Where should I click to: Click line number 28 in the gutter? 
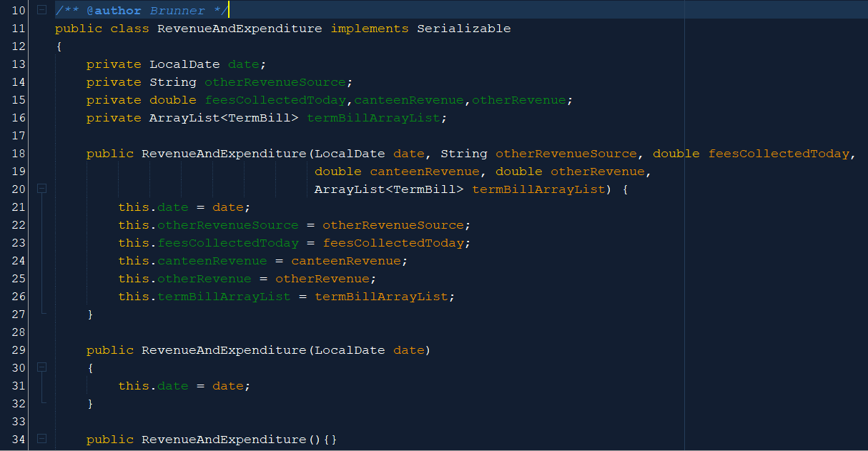tap(19, 332)
